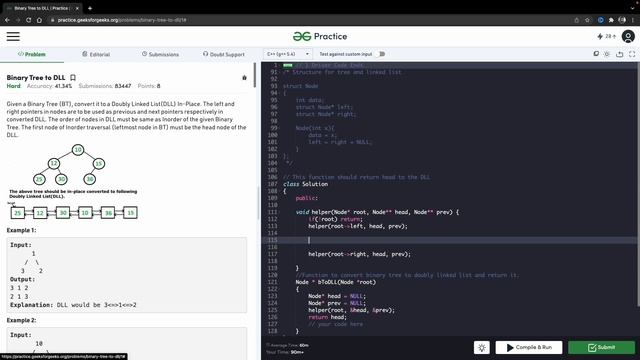
Task: Click the Compile & Run button
Action: (x=529, y=347)
